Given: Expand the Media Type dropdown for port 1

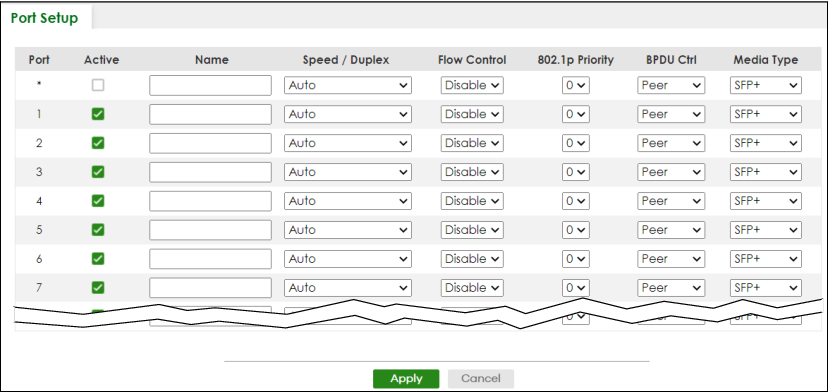Looking at the screenshot, I should pos(765,114).
